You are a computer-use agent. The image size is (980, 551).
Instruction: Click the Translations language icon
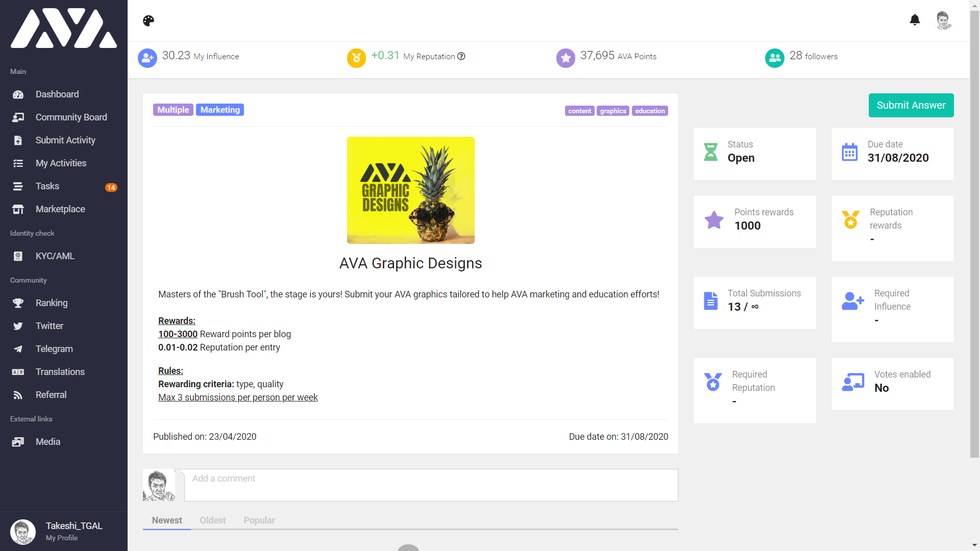point(18,372)
